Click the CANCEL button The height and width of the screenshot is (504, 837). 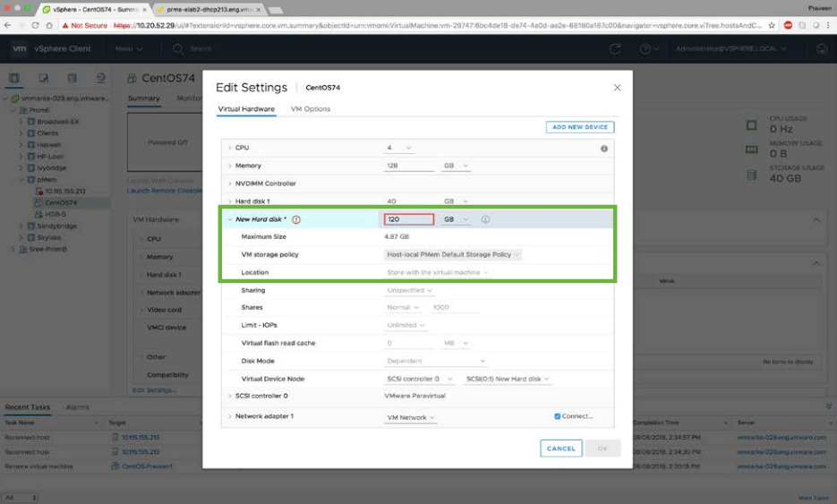coord(561,448)
